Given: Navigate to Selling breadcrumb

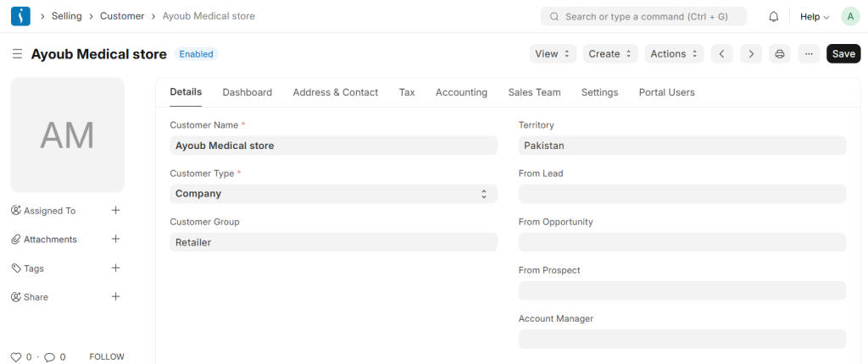Looking at the screenshot, I should [66, 17].
